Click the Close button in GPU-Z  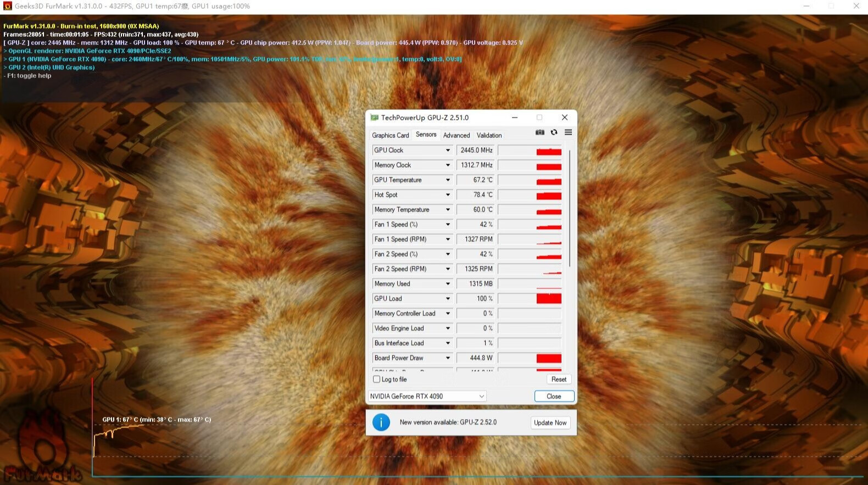554,396
